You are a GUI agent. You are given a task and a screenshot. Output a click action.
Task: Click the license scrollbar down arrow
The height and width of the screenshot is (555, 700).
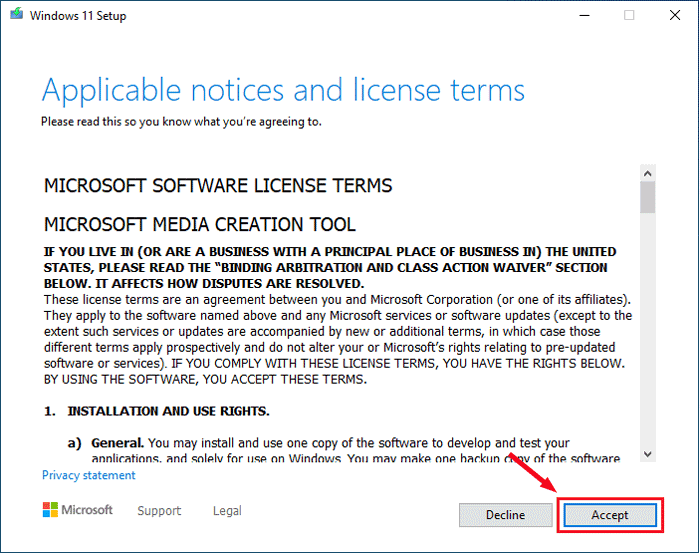[x=648, y=454]
